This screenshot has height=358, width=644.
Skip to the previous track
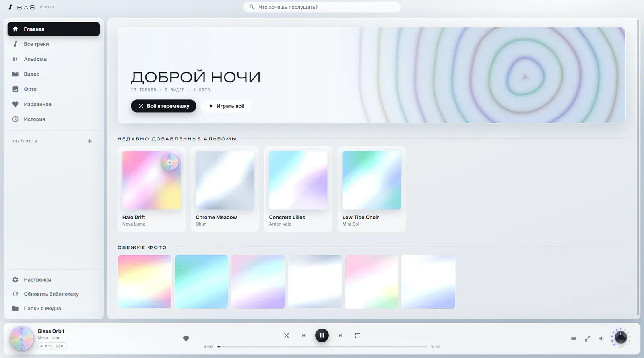pyautogui.click(x=304, y=335)
